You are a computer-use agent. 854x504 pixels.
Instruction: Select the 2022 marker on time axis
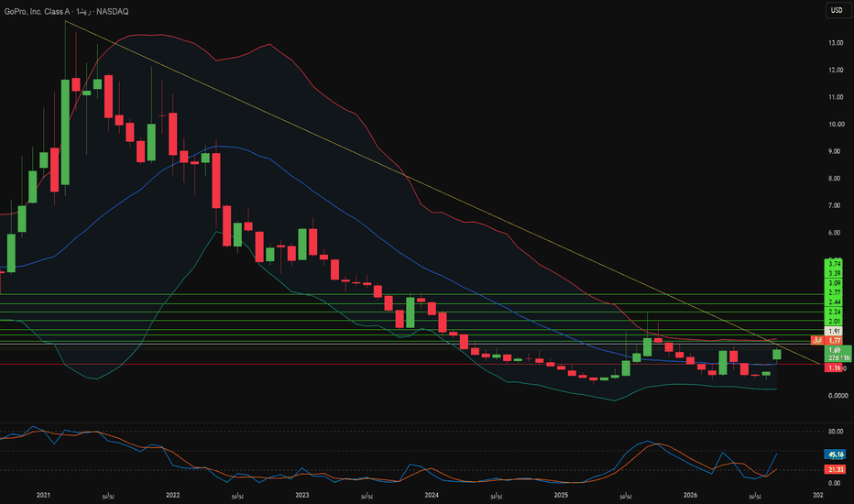click(172, 495)
